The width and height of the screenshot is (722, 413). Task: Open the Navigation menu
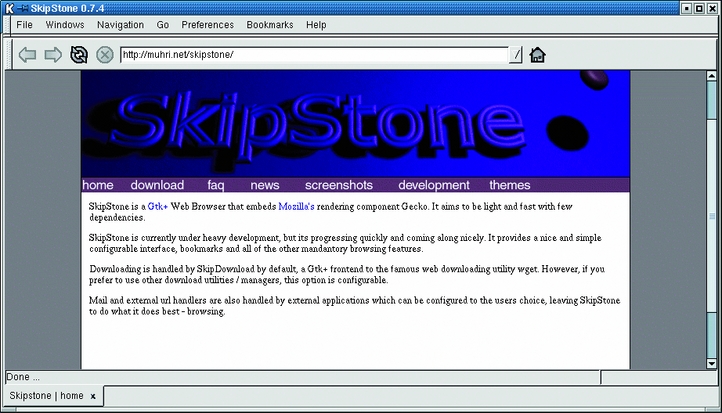tap(120, 24)
